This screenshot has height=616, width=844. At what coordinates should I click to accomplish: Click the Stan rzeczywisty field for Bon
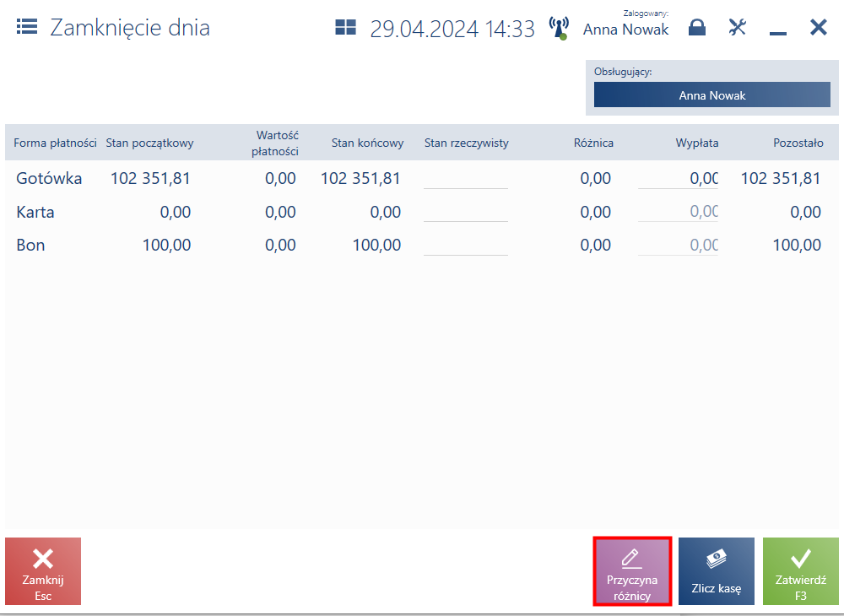(466, 246)
